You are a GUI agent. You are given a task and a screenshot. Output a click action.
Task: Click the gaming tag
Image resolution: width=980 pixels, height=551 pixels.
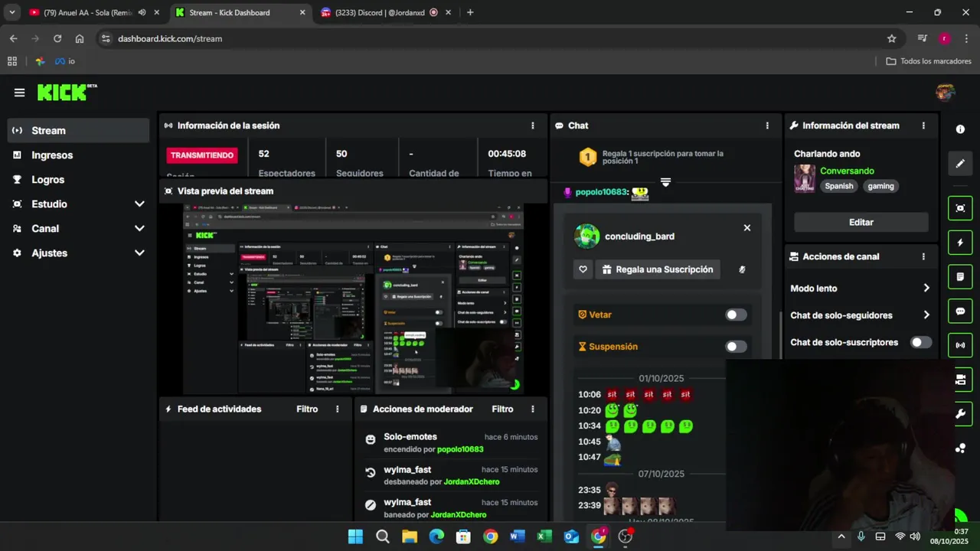(x=880, y=186)
